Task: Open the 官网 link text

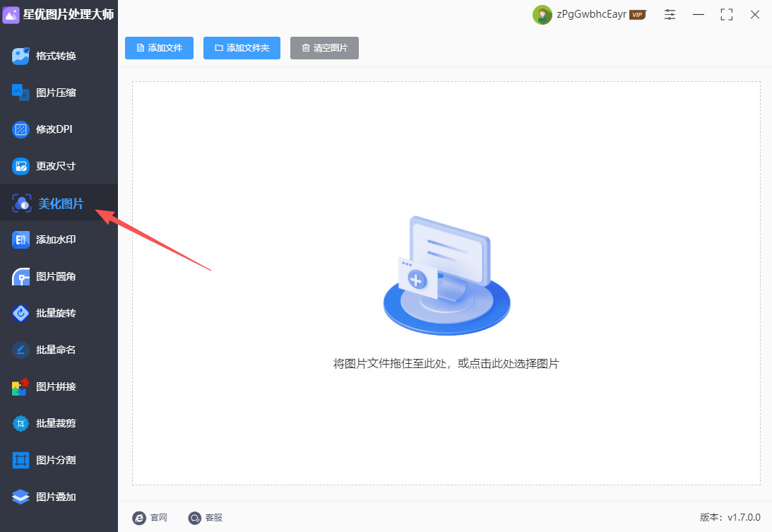Action: [159, 518]
